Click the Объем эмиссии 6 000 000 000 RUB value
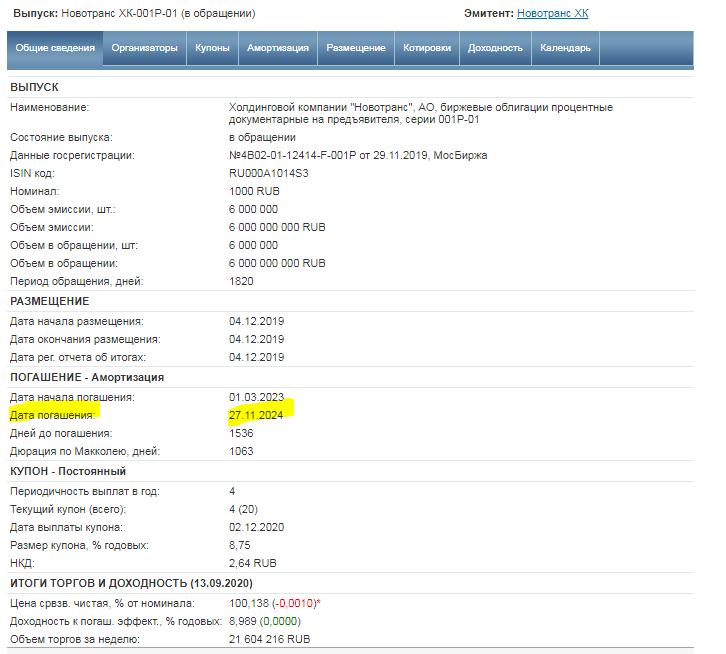 (277, 227)
